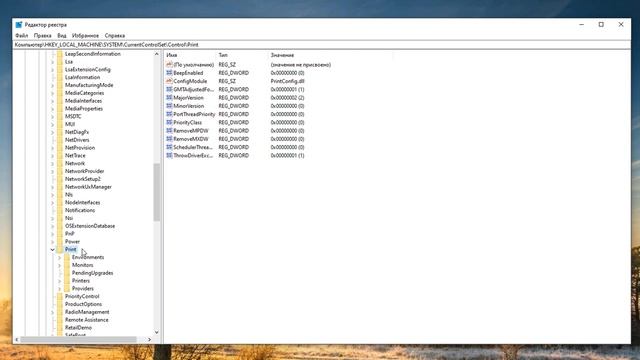Click the tree horizontal scroll left arrow
Viewport: 640px width, 360px height.
[17, 340]
